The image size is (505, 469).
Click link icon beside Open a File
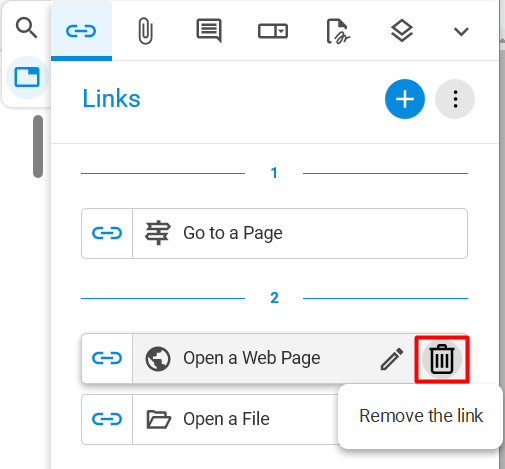tap(107, 419)
